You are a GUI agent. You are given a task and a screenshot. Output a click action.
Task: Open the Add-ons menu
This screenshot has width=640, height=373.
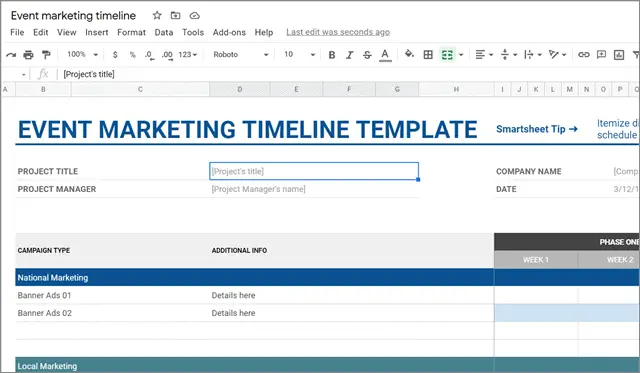[229, 32]
